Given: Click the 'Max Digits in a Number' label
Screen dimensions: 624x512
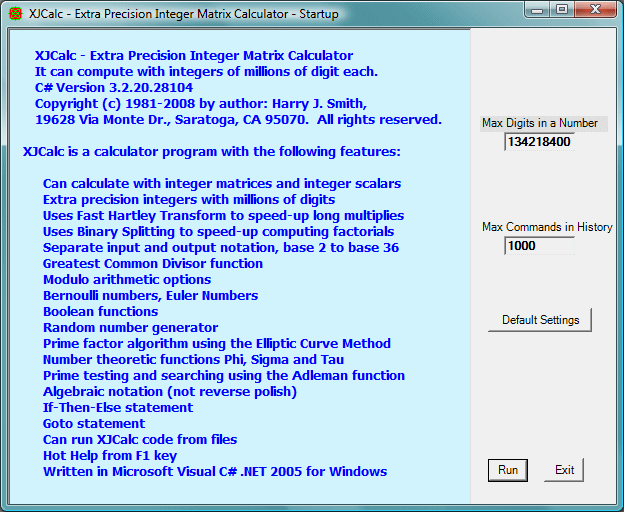Looking at the screenshot, I should tap(540, 123).
